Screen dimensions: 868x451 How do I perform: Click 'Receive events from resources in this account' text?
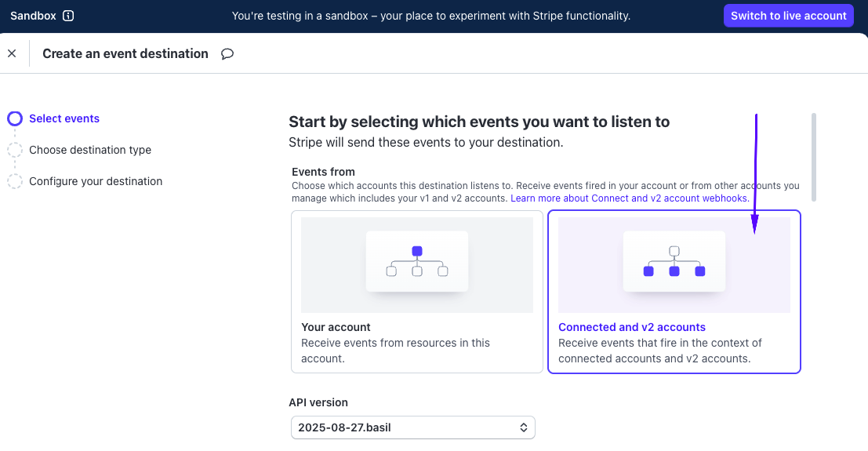click(x=395, y=351)
